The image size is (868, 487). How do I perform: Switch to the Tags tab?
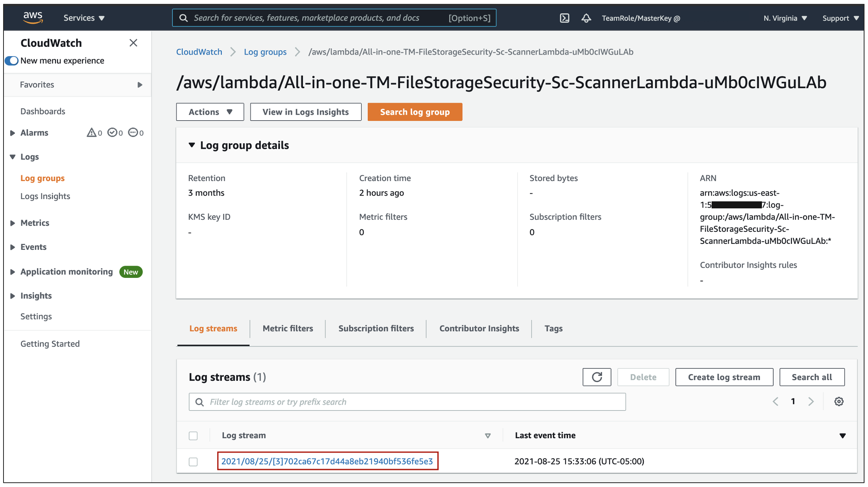(x=553, y=329)
